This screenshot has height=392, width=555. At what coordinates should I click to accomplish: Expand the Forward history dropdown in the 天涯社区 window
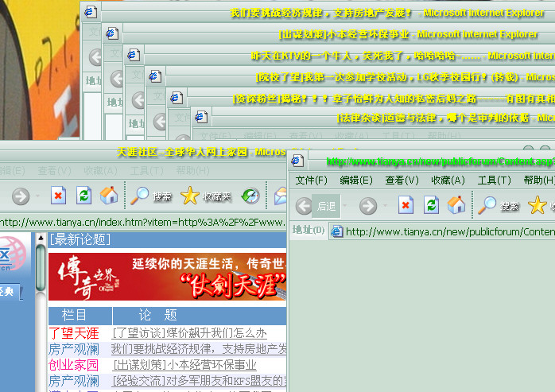37,196
